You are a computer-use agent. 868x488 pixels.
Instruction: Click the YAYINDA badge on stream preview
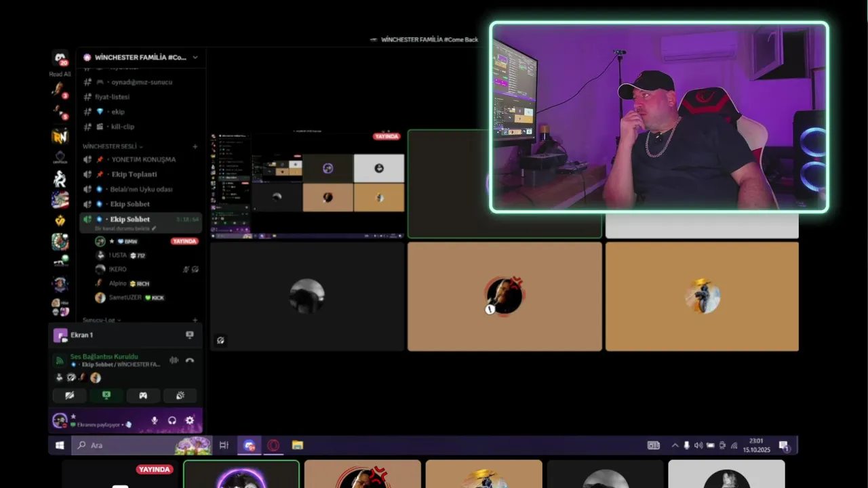(387, 136)
